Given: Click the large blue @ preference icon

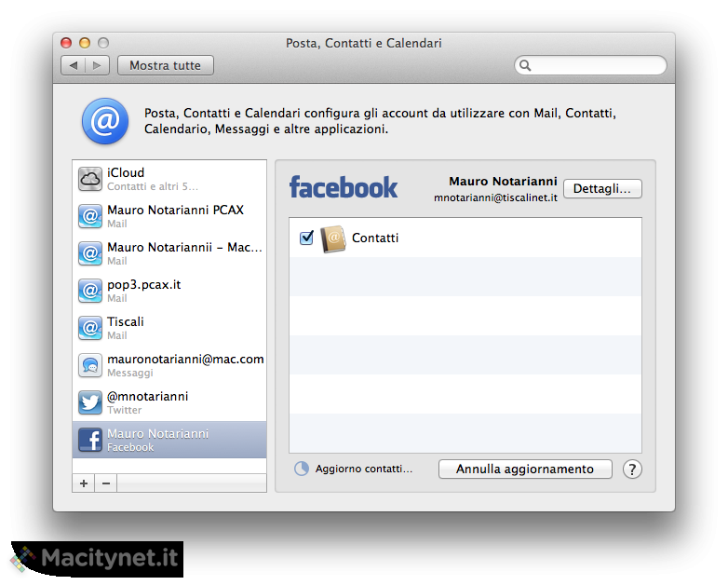Looking at the screenshot, I should pyautogui.click(x=105, y=121).
